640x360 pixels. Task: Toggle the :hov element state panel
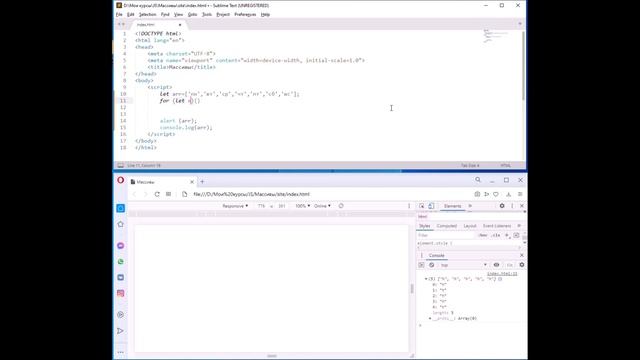(483, 236)
